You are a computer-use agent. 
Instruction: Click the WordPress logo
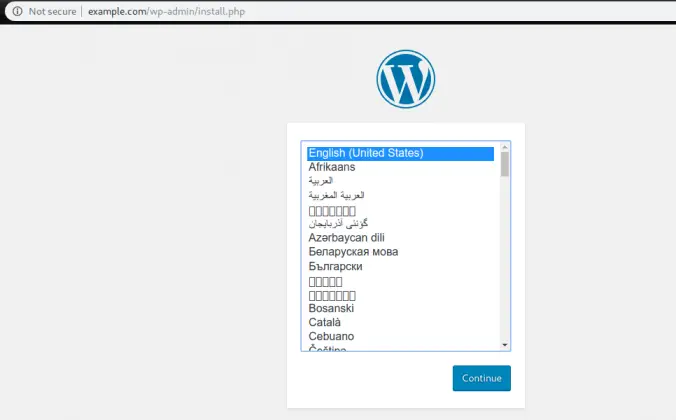tap(406, 79)
